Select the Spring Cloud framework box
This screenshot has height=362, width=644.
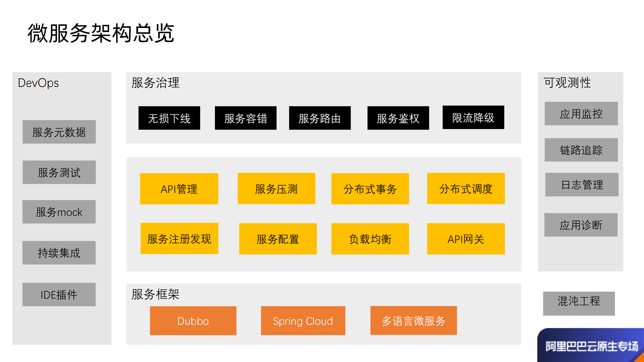[303, 320]
